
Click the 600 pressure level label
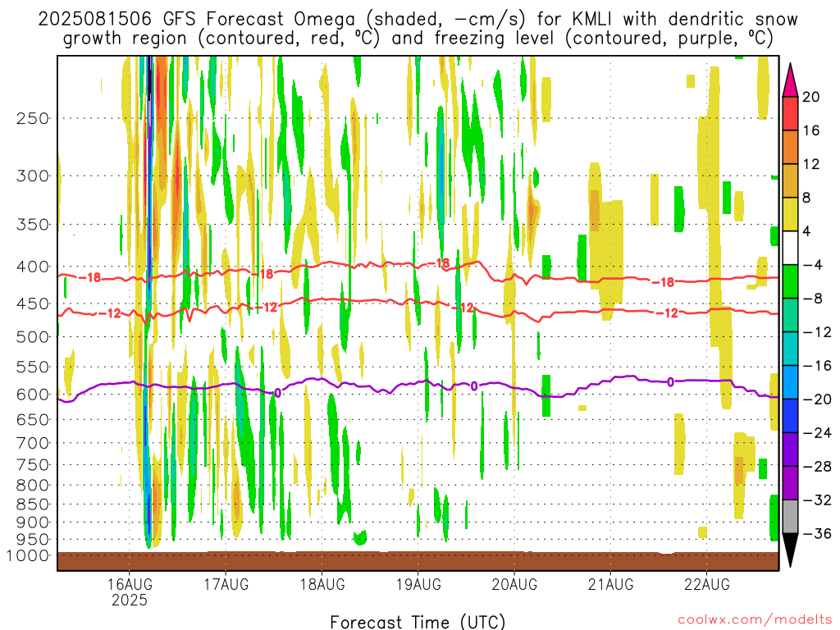click(x=33, y=395)
